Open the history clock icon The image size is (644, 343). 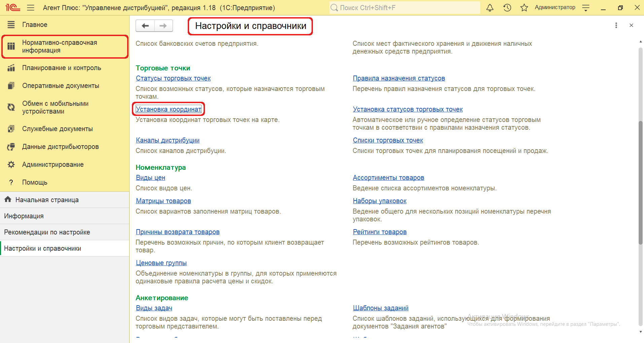click(x=507, y=8)
